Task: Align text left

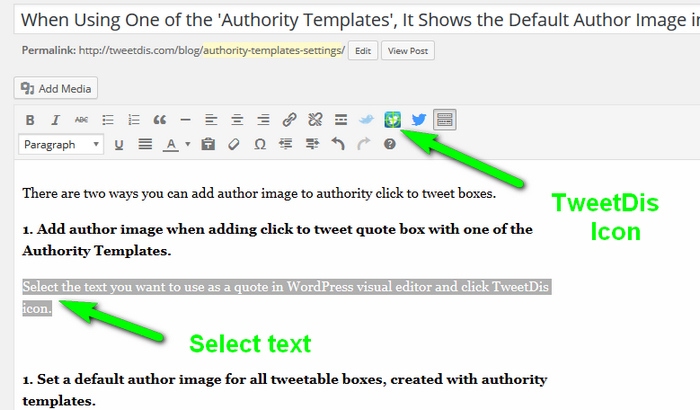Action: coord(211,120)
